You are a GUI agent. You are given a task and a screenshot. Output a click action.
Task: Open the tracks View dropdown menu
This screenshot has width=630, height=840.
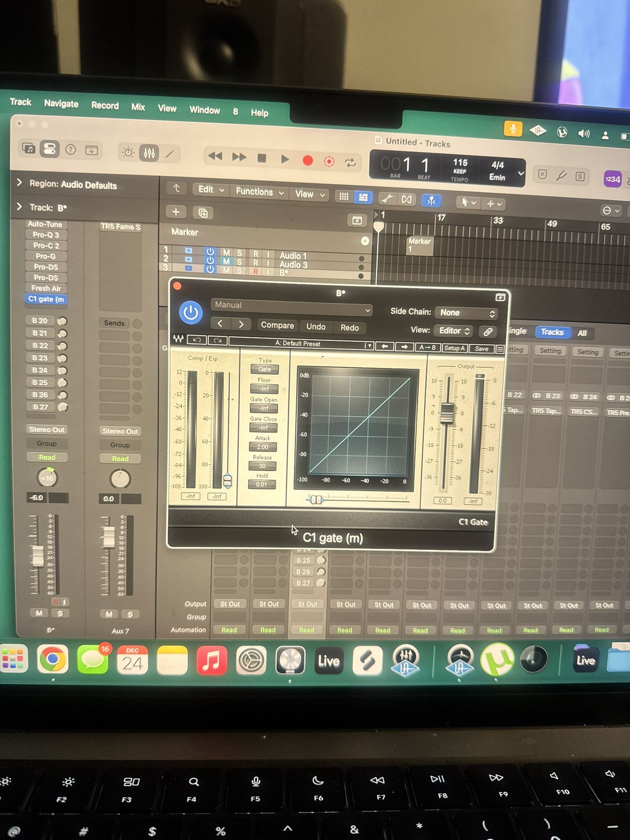tap(309, 194)
